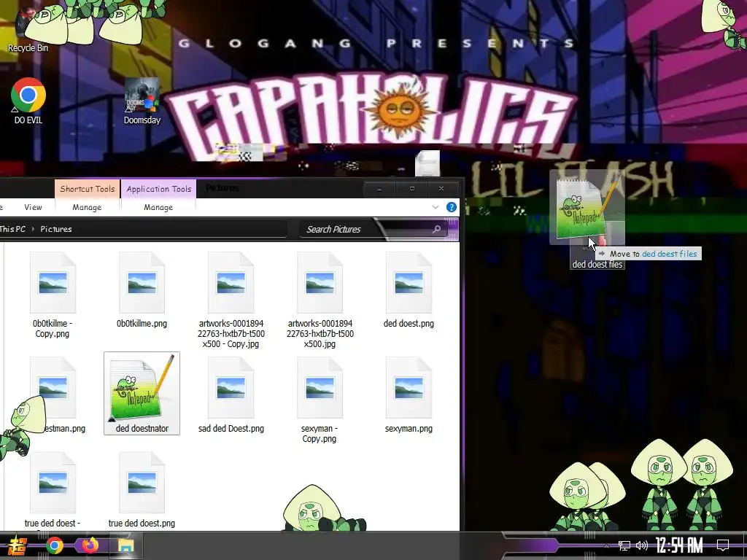Select the sexyman.png file
Viewport: 747px width, 560px height.
coord(409,395)
